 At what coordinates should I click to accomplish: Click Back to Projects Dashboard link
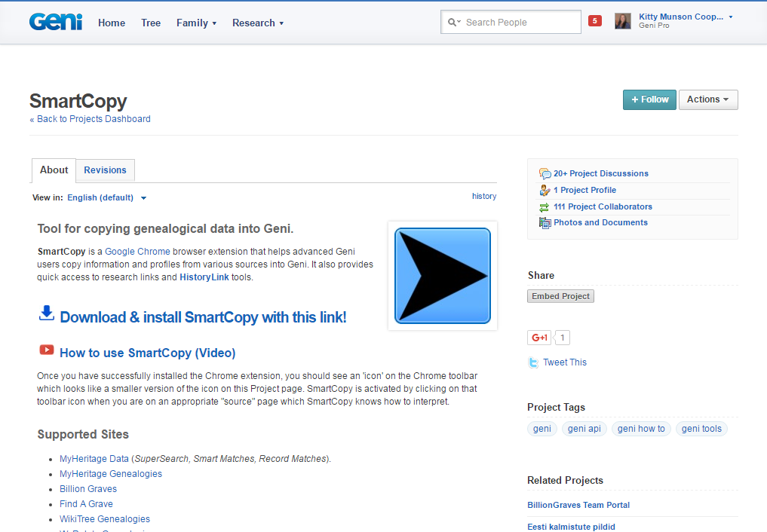tap(90, 119)
